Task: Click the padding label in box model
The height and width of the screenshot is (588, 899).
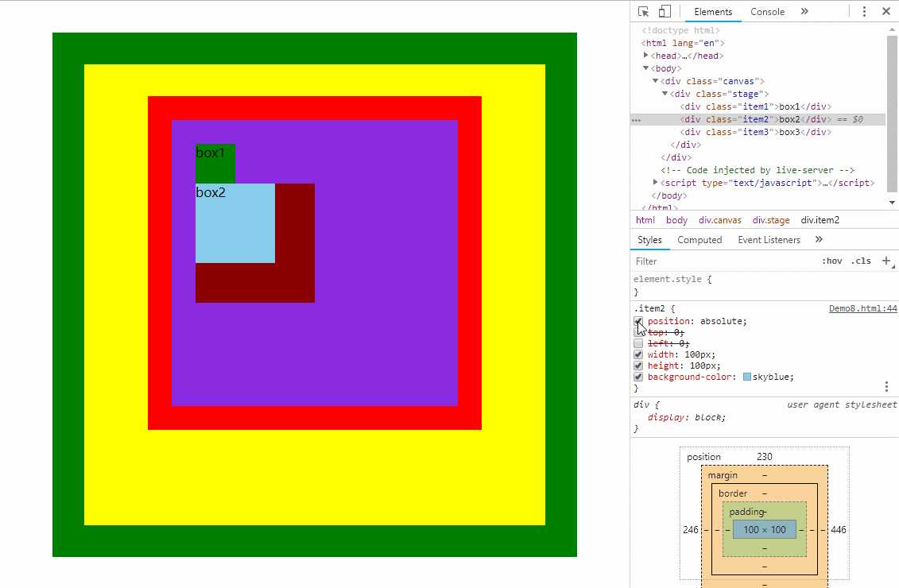Action: coord(746,512)
